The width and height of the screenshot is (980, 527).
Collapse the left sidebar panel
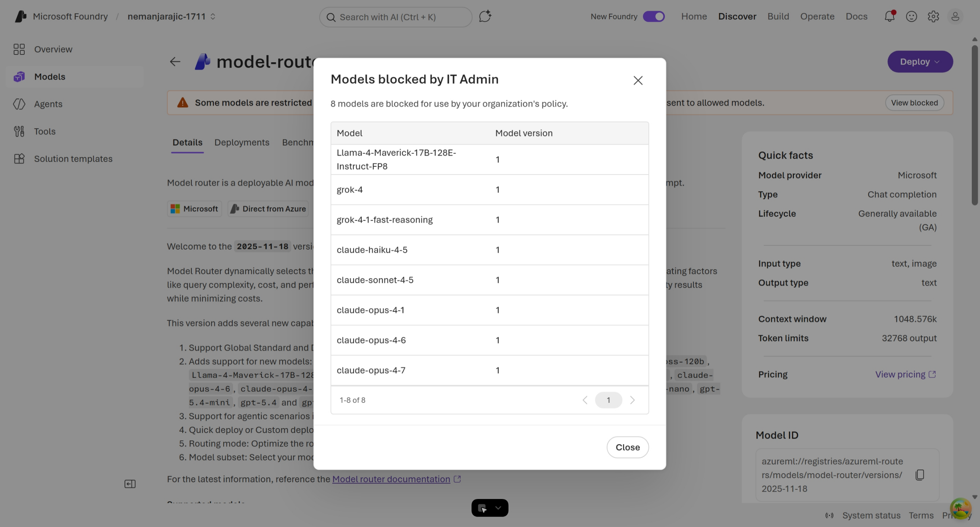coord(130,484)
